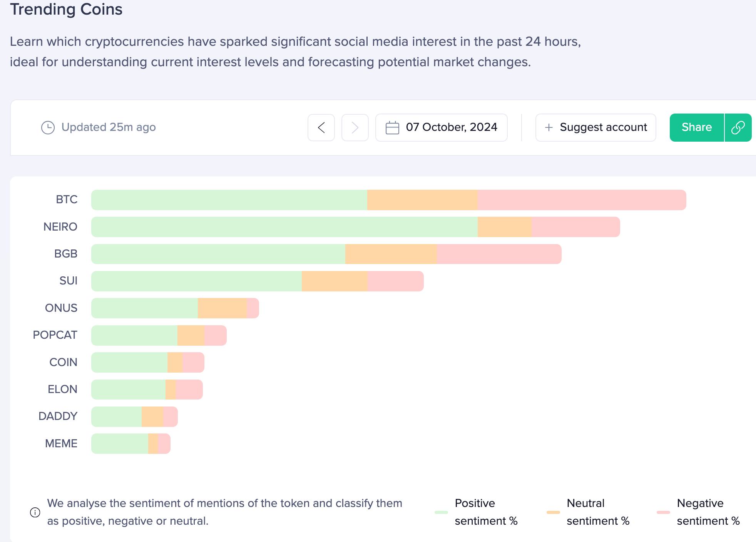This screenshot has width=756, height=542.
Task: Open the 07 October, 2024 date picker
Action: pyautogui.click(x=441, y=127)
